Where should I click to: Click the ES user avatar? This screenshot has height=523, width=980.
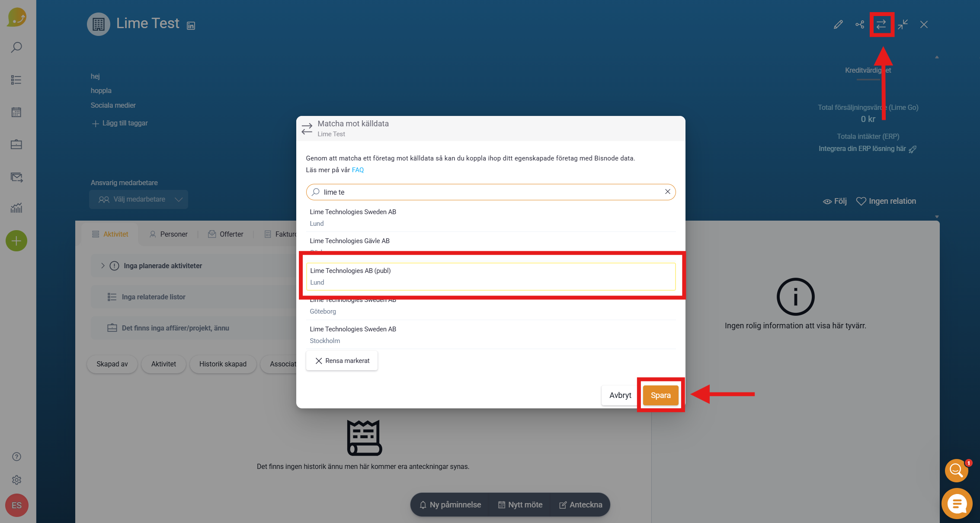click(16, 505)
